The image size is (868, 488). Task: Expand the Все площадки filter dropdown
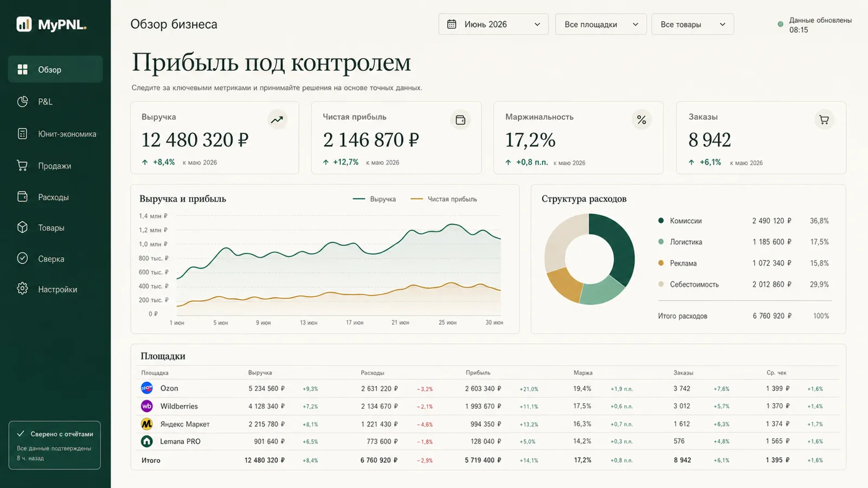(x=601, y=24)
